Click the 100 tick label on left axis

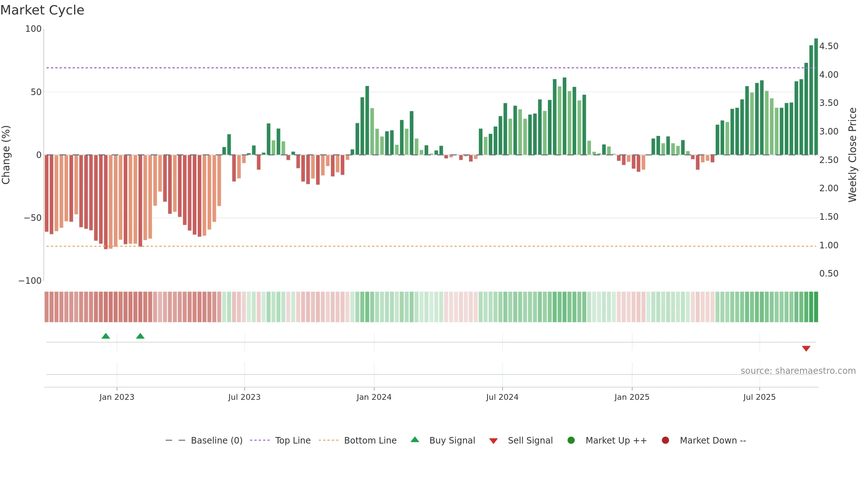33,29
